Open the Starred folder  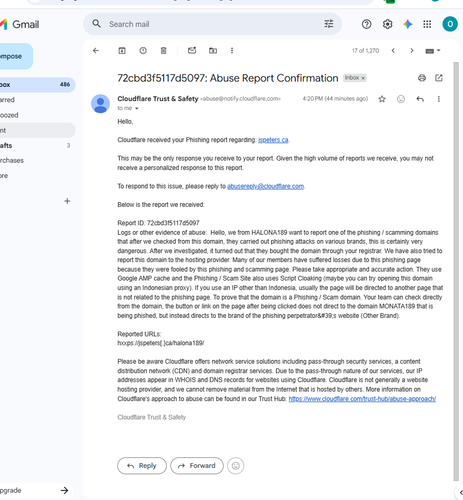[37, 100]
